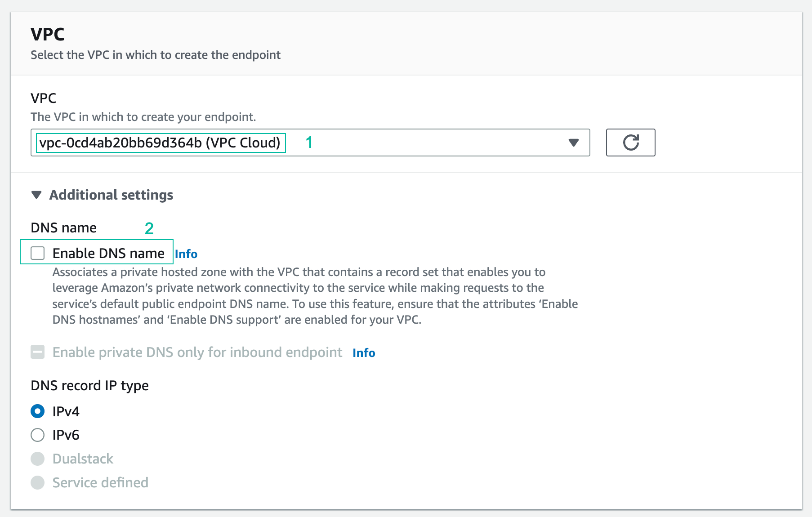Image resolution: width=812 pixels, height=517 pixels.
Task: Click the Additional settings heading text
Action: (x=111, y=195)
